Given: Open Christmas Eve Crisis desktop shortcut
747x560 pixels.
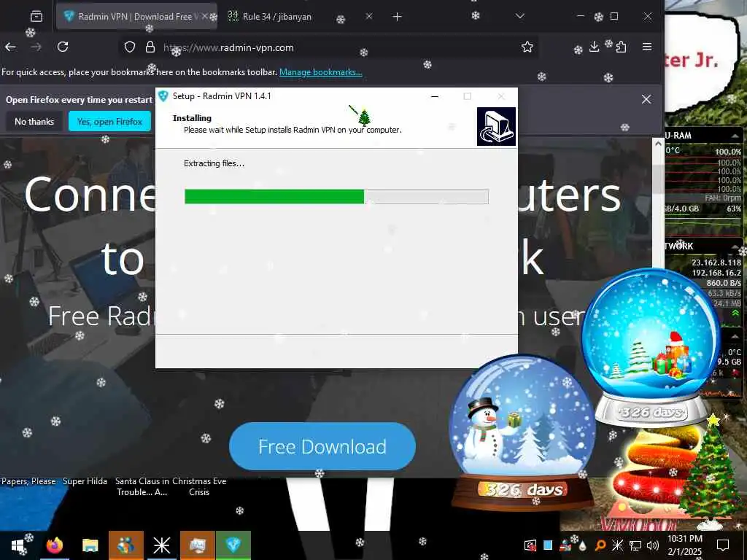Looking at the screenshot, I should click(199, 486).
